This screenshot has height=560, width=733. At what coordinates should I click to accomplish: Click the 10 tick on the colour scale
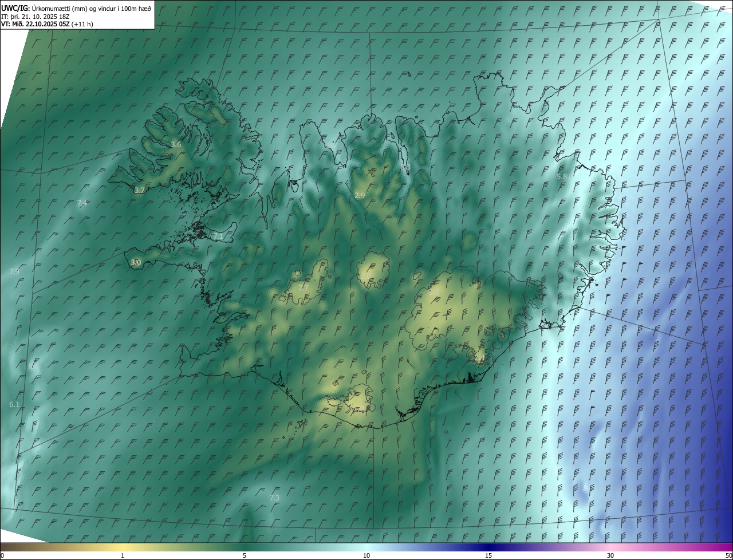click(x=366, y=556)
